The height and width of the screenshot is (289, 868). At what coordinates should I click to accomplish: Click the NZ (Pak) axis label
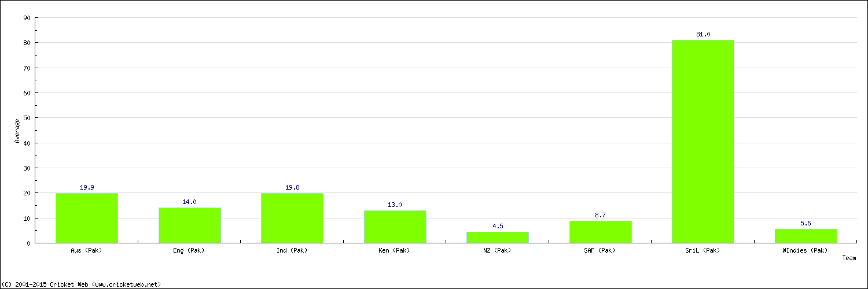point(498,250)
